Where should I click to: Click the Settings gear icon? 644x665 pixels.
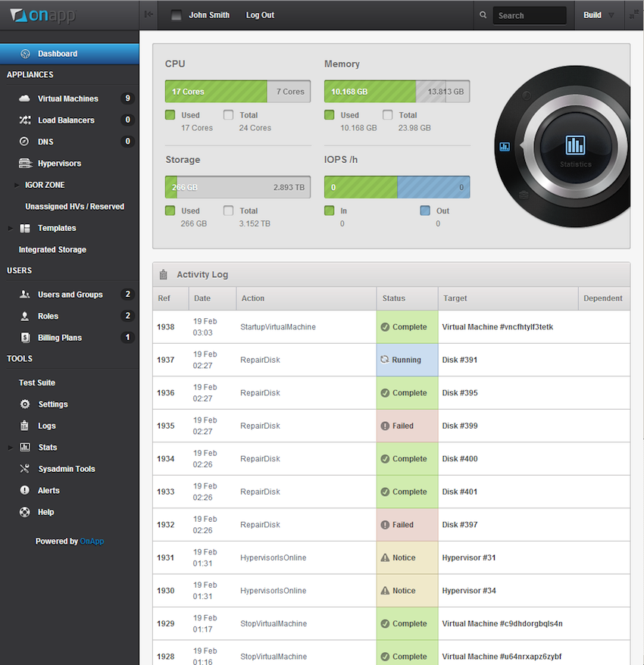(x=25, y=404)
